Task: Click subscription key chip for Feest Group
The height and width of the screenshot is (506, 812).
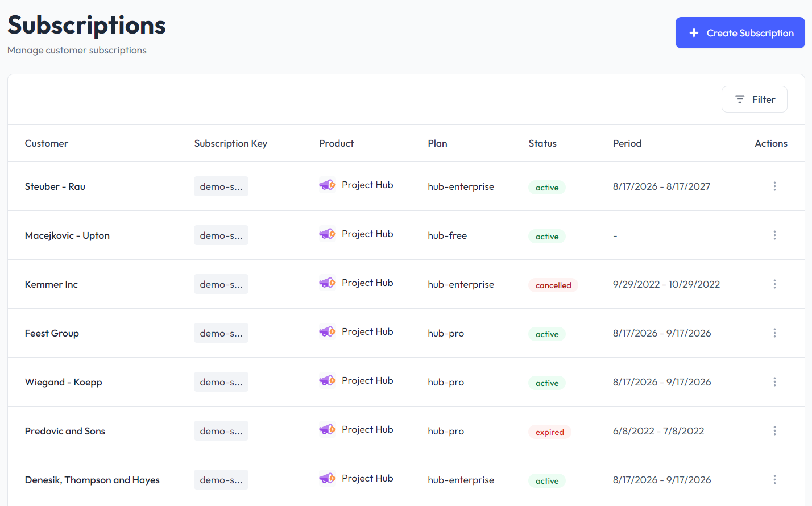Action: (x=221, y=333)
